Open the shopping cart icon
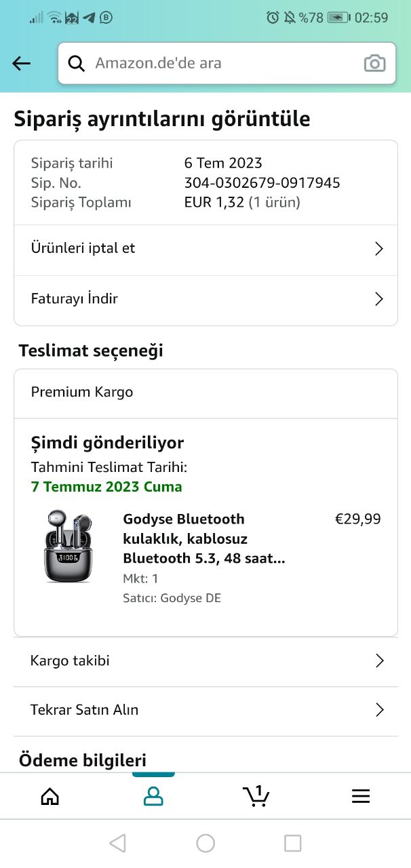 pos(256,796)
